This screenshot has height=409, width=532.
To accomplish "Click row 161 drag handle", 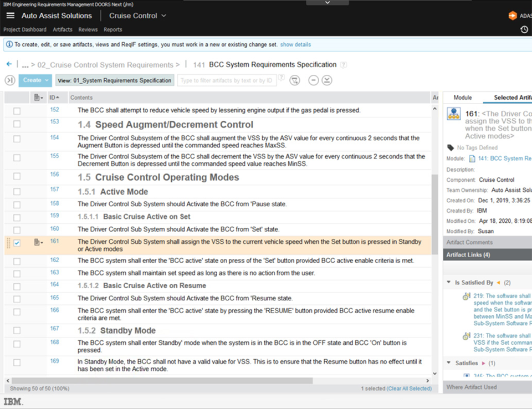I will click(8, 243).
